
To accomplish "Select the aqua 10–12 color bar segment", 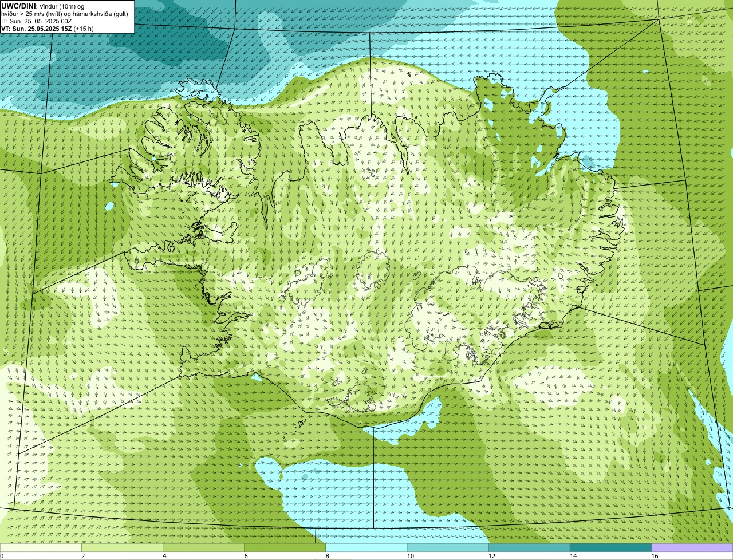I will point(448,547).
